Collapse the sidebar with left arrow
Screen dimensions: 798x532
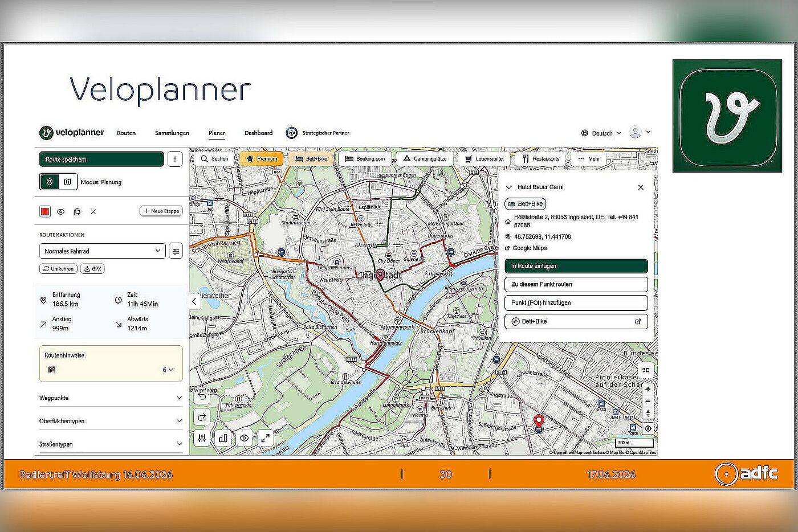pos(194,301)
